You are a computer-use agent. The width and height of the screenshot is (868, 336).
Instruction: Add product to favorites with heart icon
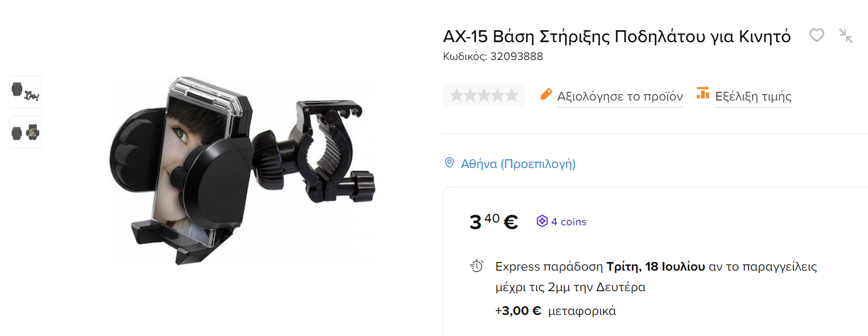[x=816, y=35]
